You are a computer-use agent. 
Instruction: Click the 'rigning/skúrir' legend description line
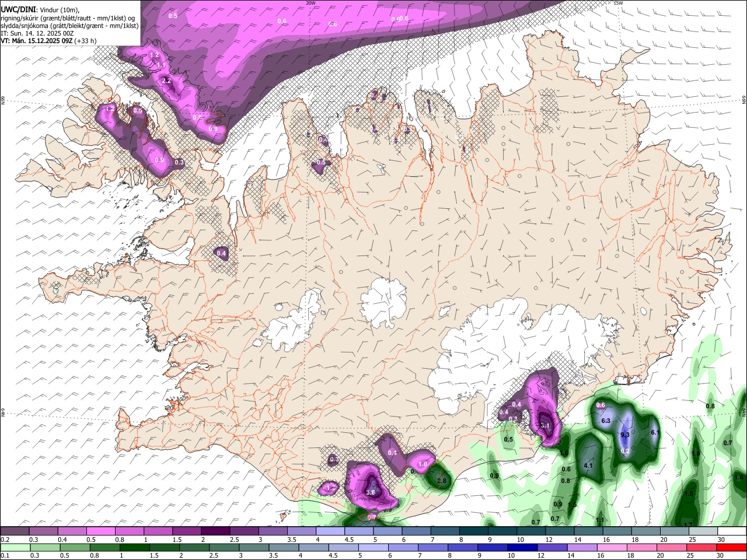68,17
